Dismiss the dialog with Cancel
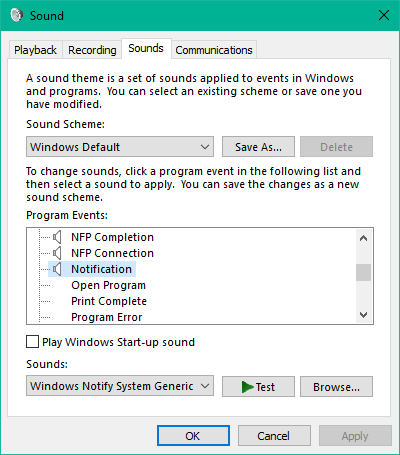This screenshot has height=455, width=400. point(274,436)
